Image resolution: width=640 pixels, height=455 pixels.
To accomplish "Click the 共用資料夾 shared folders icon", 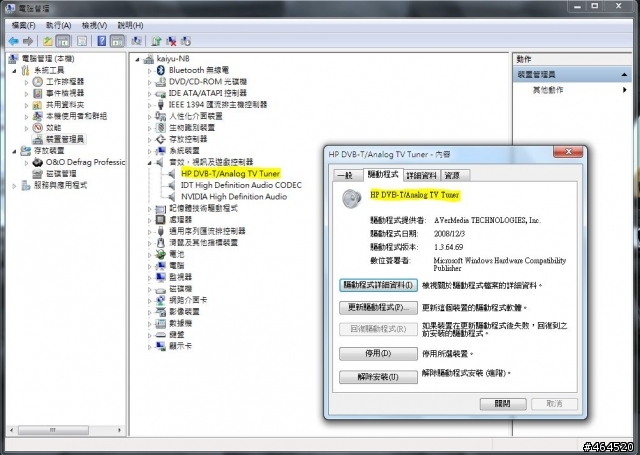I will (x=38, y=105).
